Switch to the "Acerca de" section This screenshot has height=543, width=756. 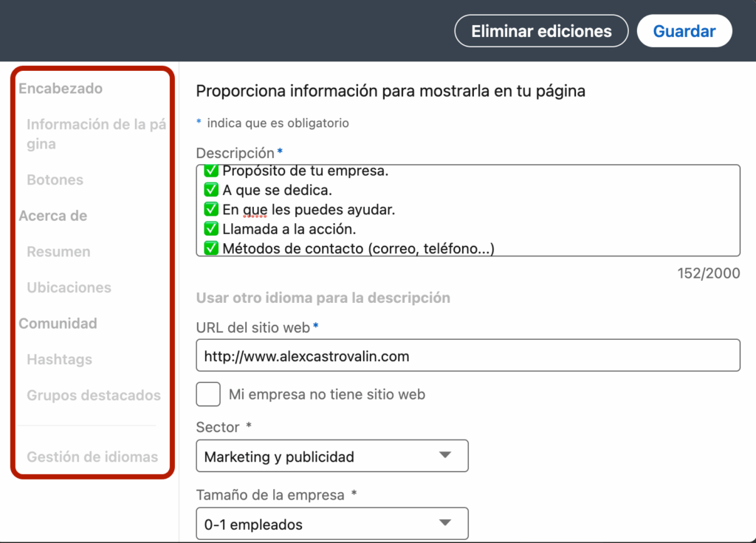tap(53, 216)
